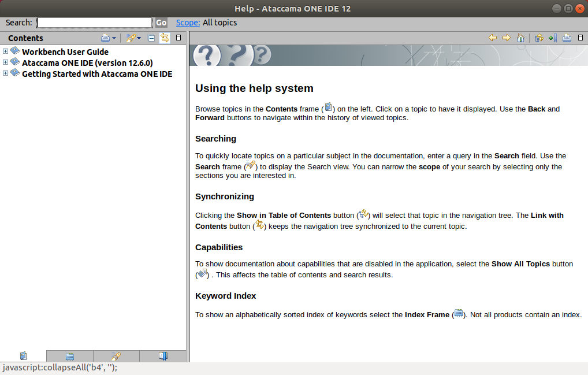Viewport: 588px width, 375px height.
Task: Print the current help page
Action: click(566, 38)
